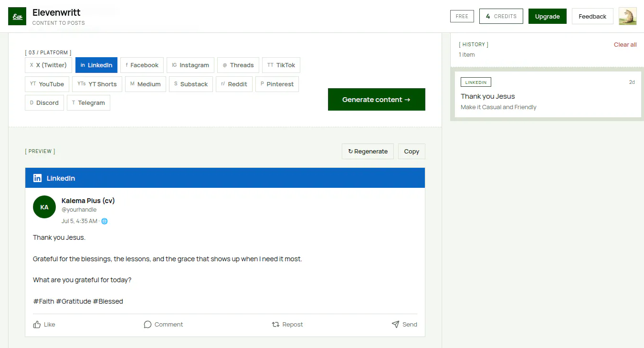Click the Generate content button
This screenshot has width=644, height=348.
377,100
